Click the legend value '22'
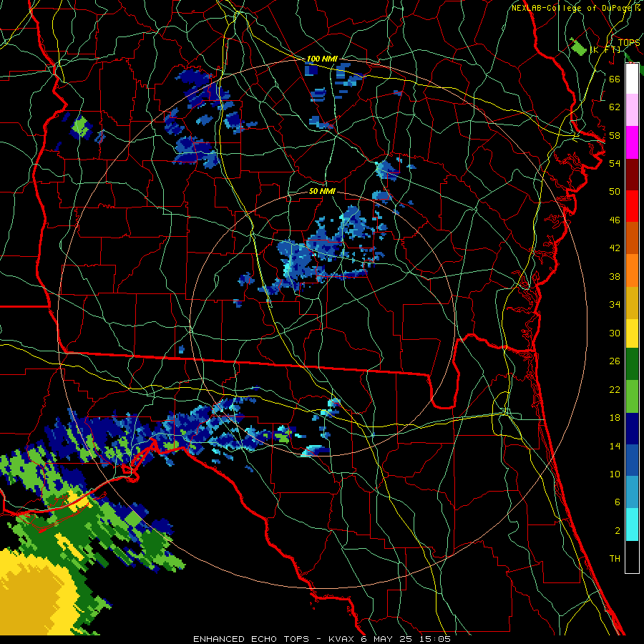Viewport: 644px width, 644px height. pyautogui.click(x=615, y=390)
